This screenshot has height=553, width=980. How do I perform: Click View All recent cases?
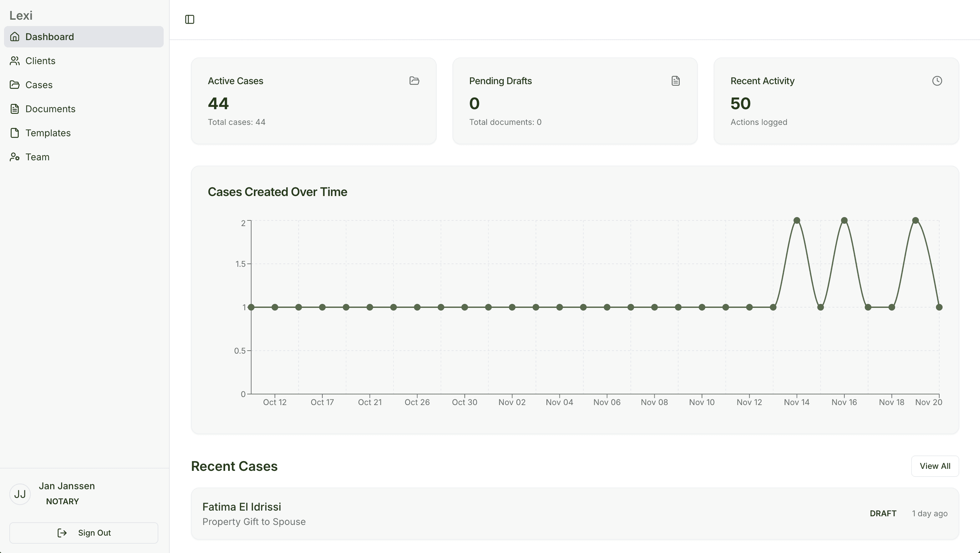934,466
